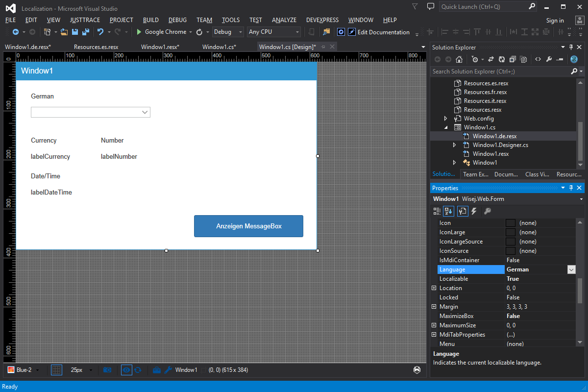588x392 pixels.
Task: Switch to the Team Explorer panel tab
Action: pyautogui.click(x=476, y=174)
